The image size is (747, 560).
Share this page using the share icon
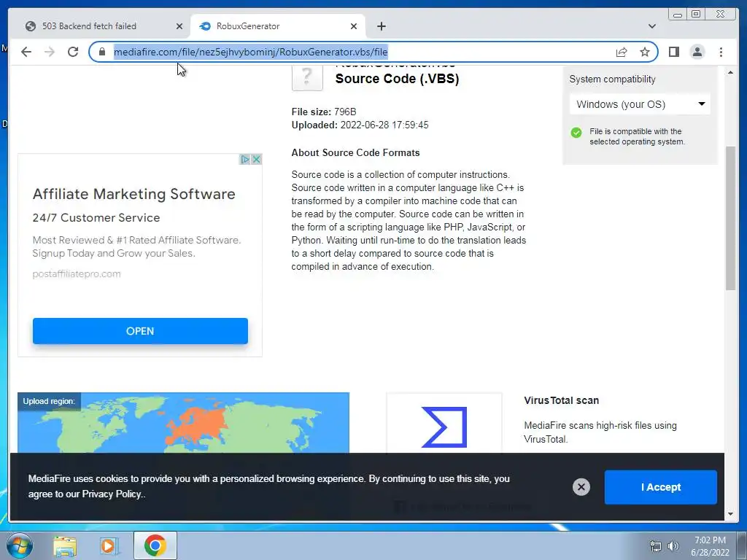pos(622,52)
